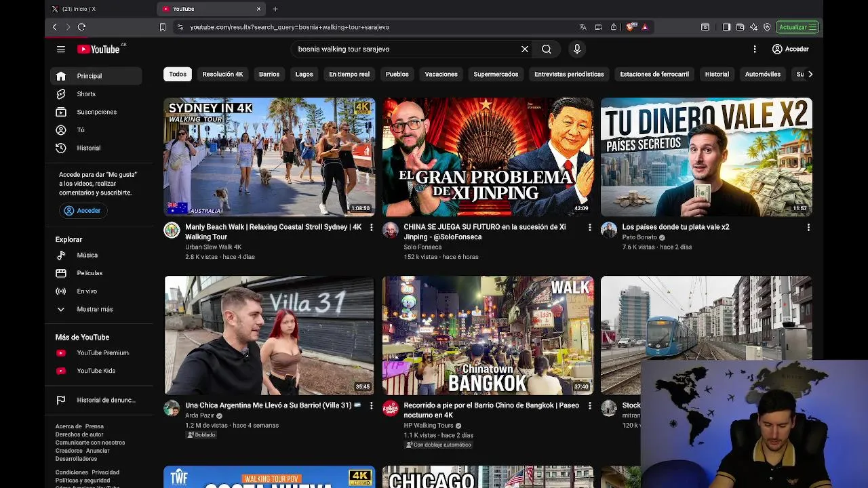Viewport: 868px width, 488px height.
Task: Open the Xi Jinping video thumbnail
Action: click(x=488, y=157)
